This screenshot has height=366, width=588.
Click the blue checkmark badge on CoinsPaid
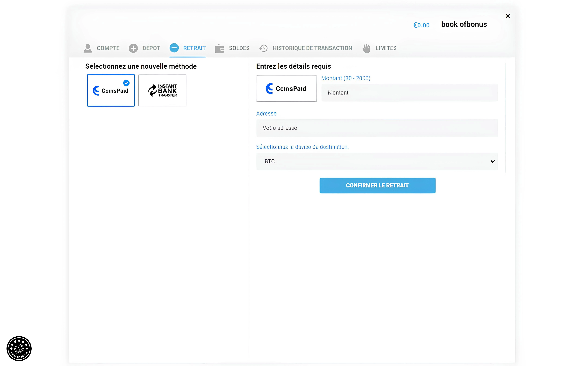click(126, 83)
